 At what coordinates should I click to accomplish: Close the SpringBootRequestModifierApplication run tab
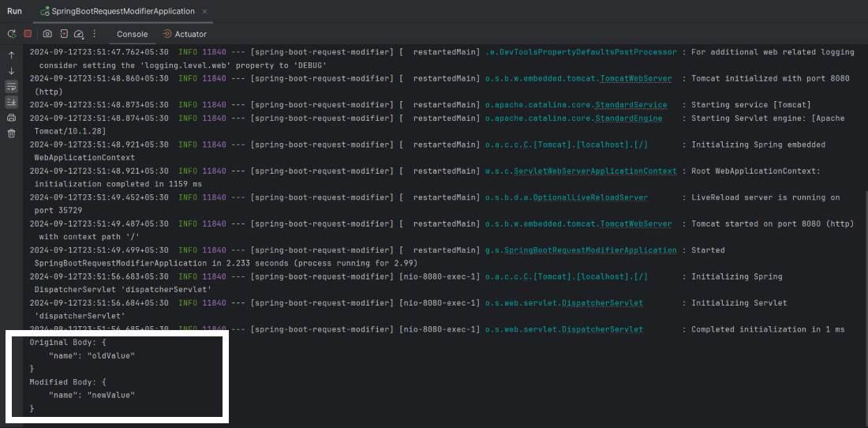204,11
